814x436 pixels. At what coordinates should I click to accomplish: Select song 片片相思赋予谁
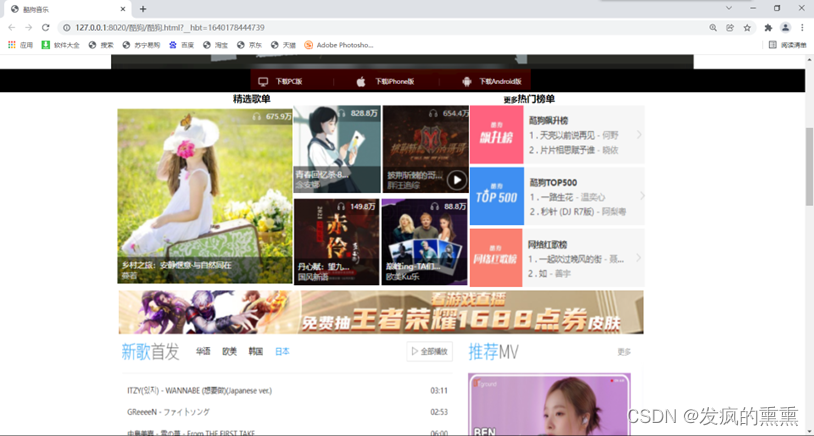coord(574,150)
